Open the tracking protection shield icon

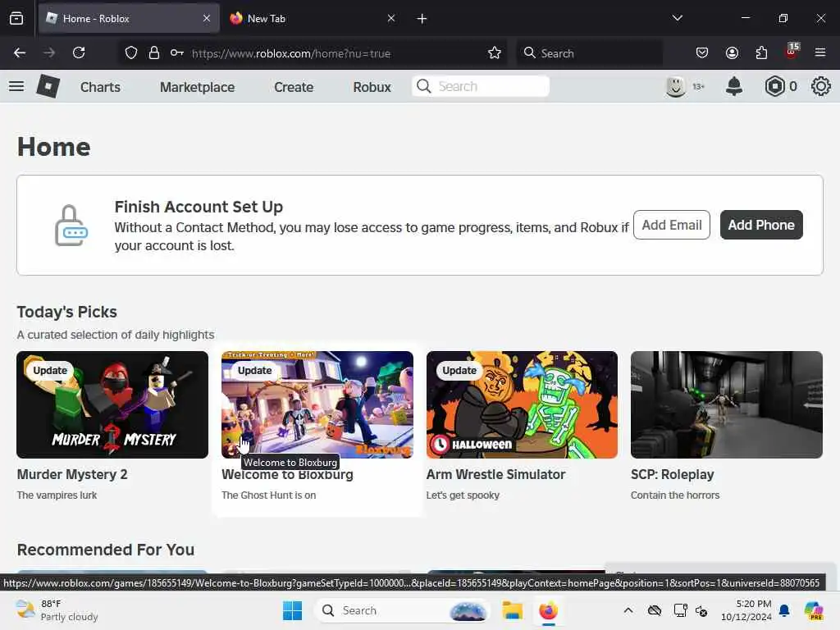click(131, 52)
